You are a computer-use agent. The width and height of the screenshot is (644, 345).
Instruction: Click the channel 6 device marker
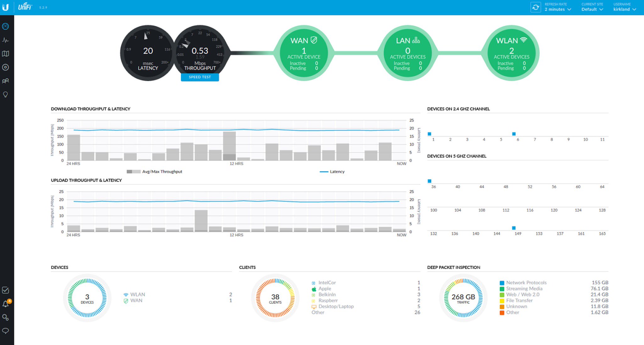tap(514, 134)
